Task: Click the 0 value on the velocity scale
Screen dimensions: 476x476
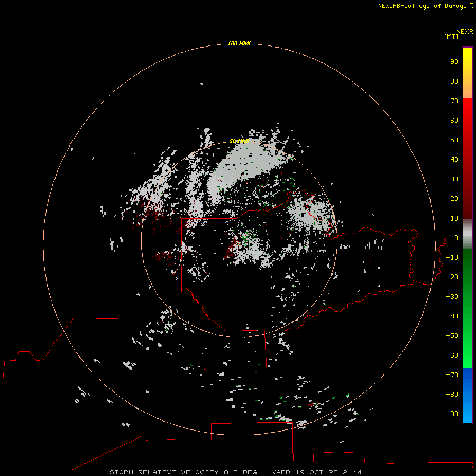Action: pyautogui.click(x=456, y=238)
